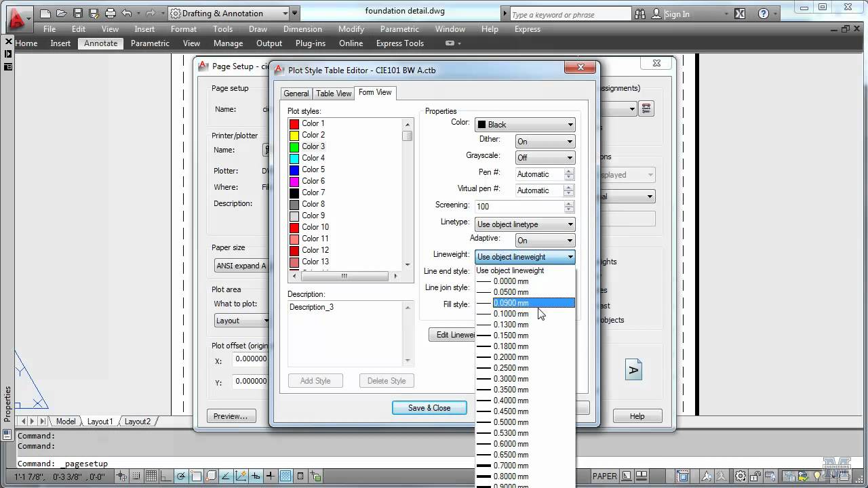Open the Grayscale dropdown
The width and height of the screenshot is (868, 488).
[x=545, y=157]
